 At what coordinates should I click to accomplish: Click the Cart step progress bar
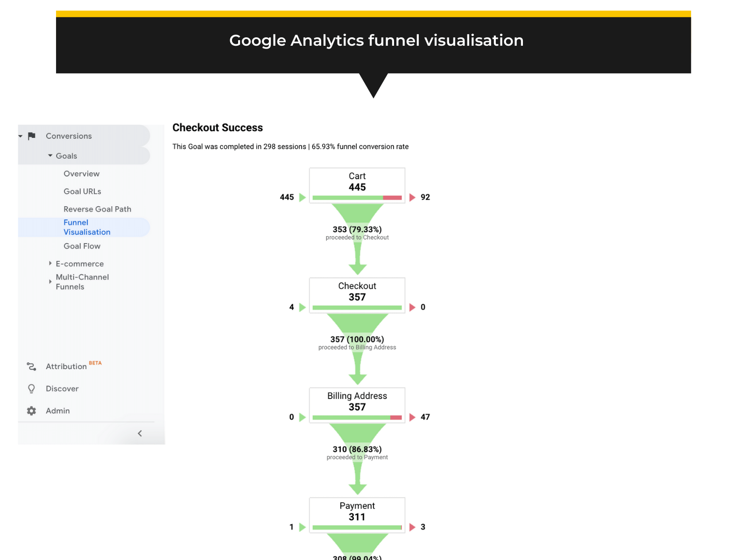[357, 197]
